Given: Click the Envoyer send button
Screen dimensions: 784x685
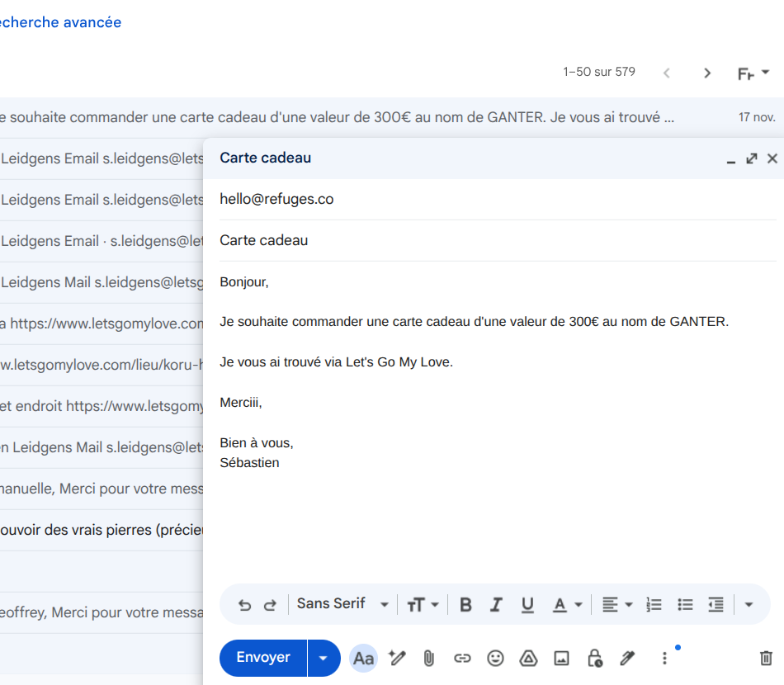Looking at the screenshot, I should [263, 658].
